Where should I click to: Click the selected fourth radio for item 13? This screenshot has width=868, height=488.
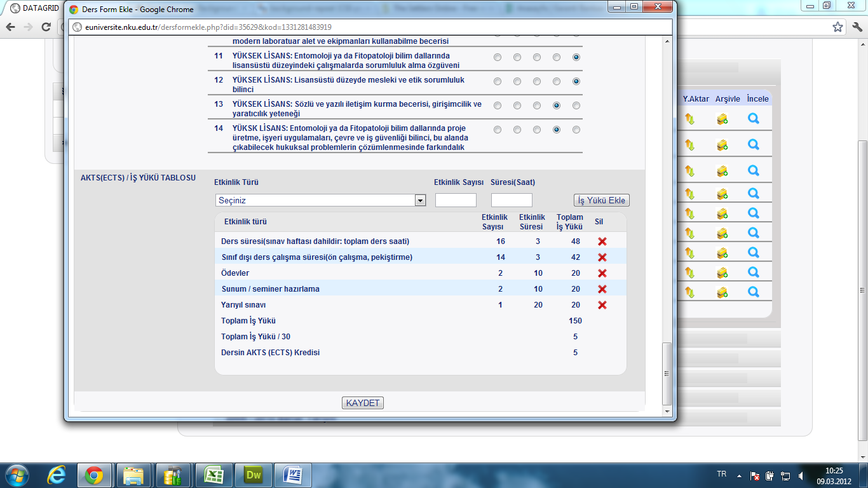click(557, 105)
